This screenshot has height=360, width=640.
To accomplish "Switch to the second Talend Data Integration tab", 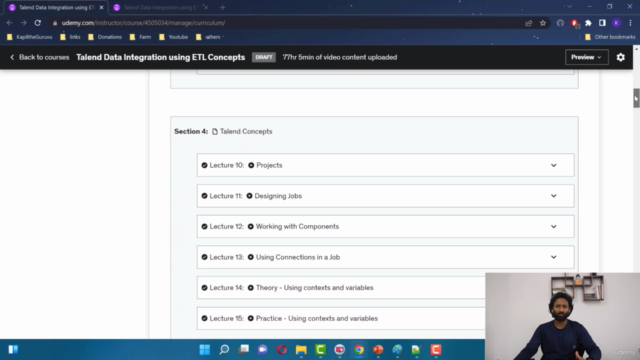I will [x=161, y=7].
